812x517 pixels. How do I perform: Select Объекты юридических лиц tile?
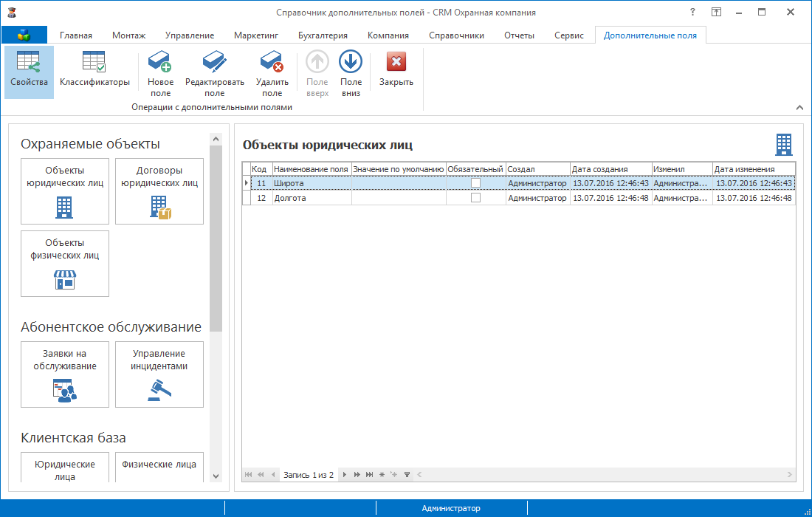[65, 191]
